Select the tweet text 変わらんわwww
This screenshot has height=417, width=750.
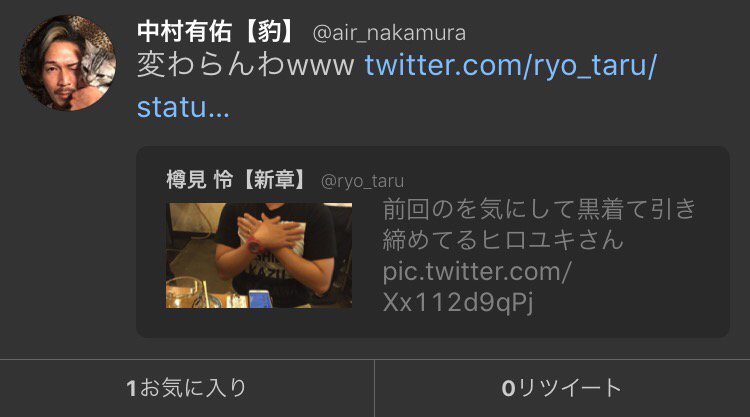pos(245,65)
